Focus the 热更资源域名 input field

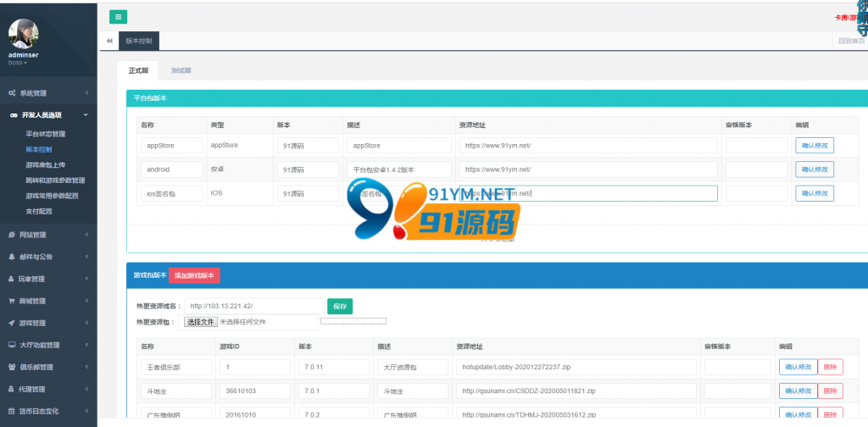tap(254, 306)
